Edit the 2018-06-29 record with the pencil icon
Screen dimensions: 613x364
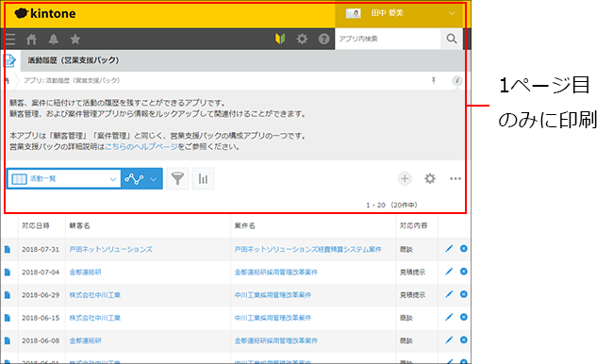pyautogui.click(x=449, y=294)
